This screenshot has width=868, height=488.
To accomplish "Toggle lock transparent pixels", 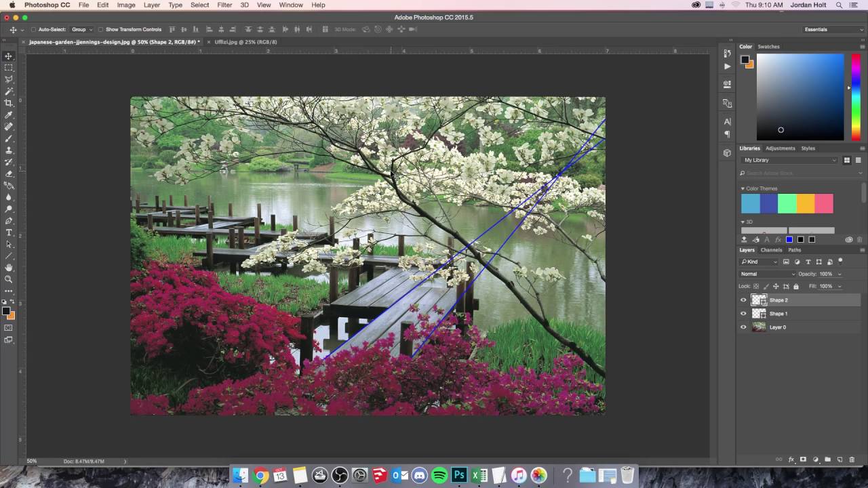I will click(757, 286).
